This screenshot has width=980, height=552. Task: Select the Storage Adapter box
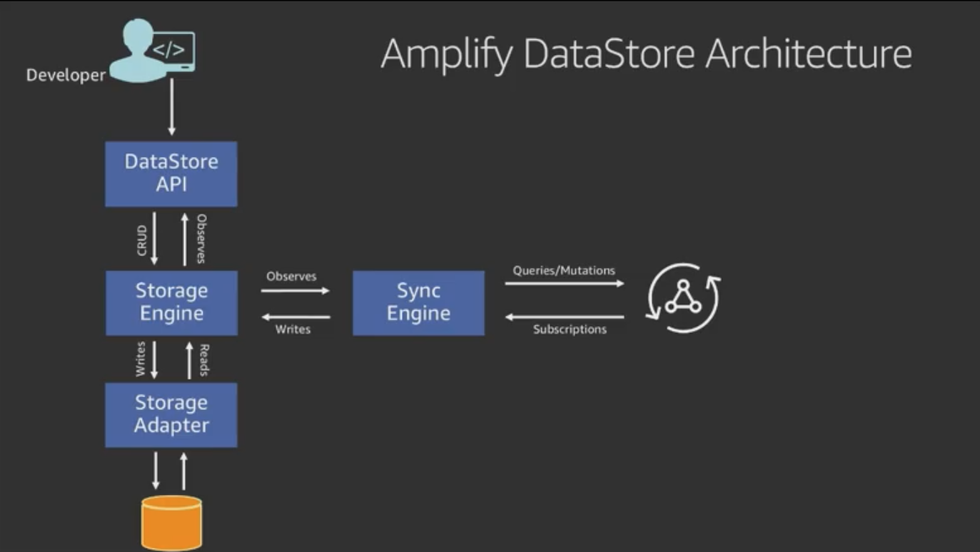point(171,415)
